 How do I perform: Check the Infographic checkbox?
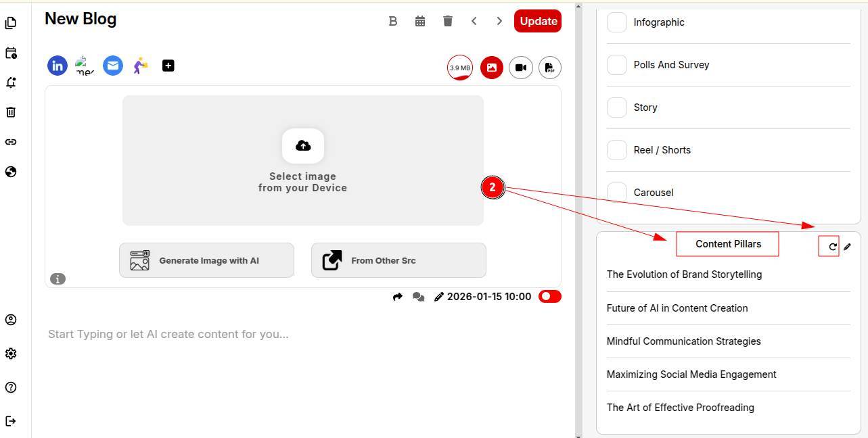[616, 22]
